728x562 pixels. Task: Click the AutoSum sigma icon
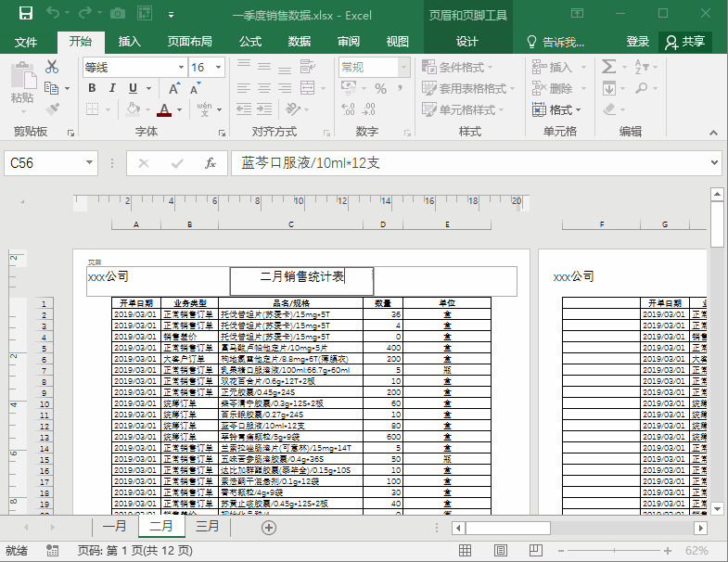tap(609, 67)
